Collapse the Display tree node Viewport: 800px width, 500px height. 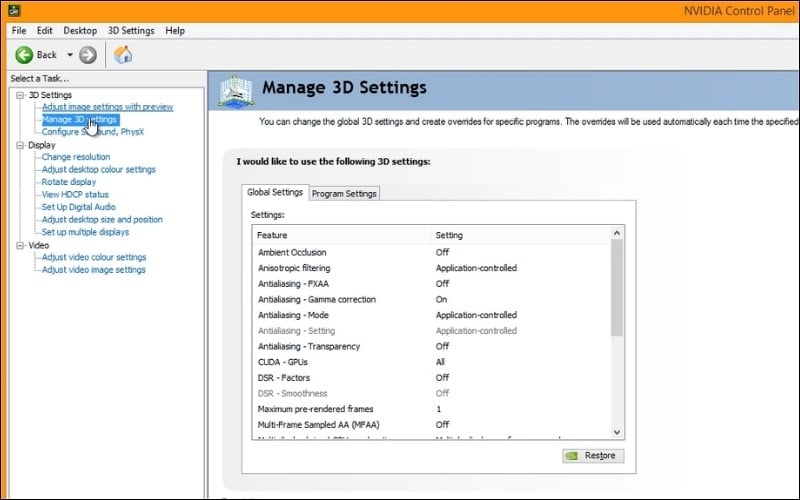tap(20, 145)
